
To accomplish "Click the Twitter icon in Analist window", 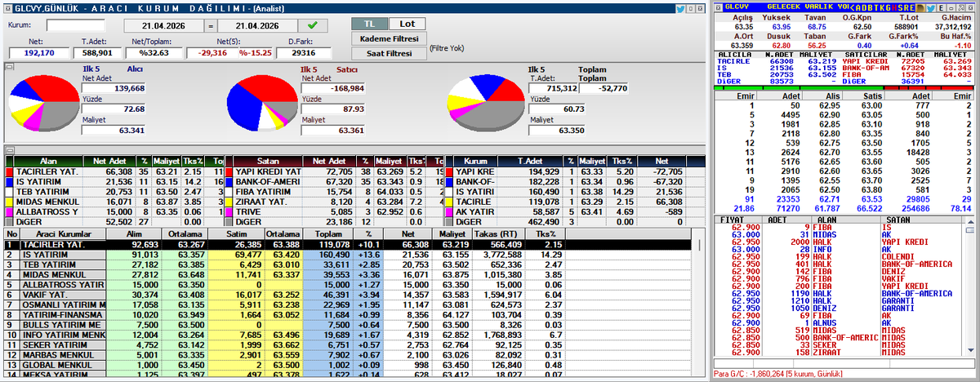I will (x=681, y=7).
